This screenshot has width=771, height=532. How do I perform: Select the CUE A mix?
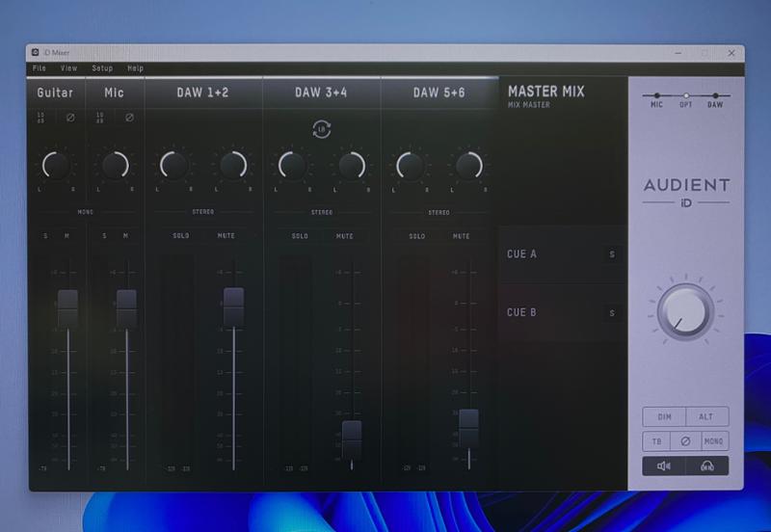coord(521,254)
